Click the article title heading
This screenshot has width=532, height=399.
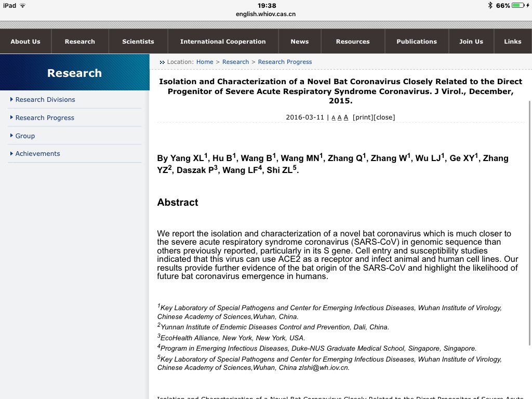340,91
